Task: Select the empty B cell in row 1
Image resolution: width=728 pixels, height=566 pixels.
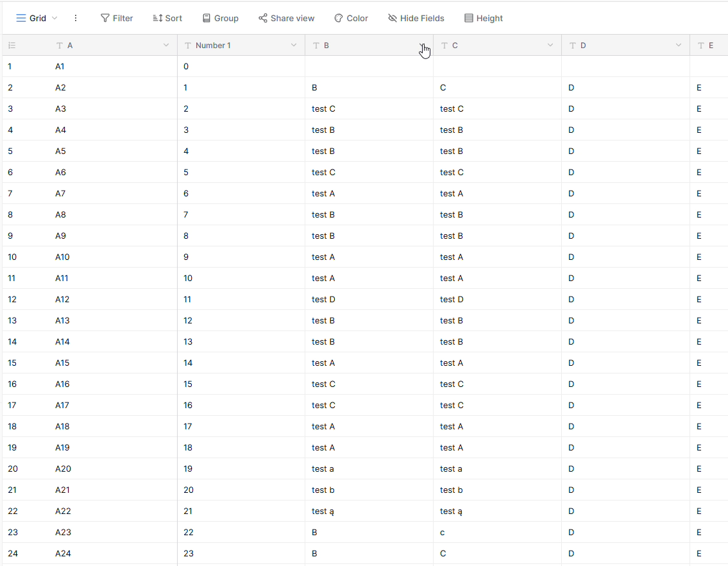Action: click(369, 67)
